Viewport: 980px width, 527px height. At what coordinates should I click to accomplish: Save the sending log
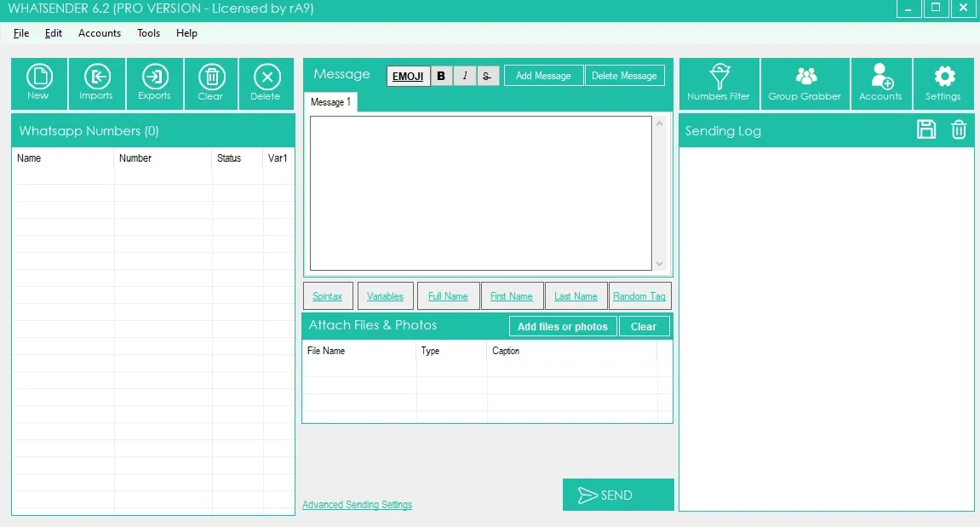(x=926, y=130)
